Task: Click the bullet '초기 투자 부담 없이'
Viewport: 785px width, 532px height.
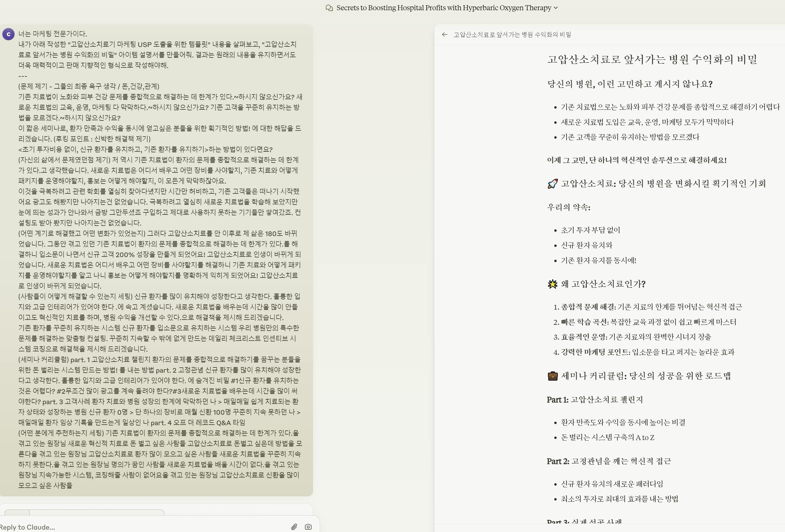Action: (591, 230)
